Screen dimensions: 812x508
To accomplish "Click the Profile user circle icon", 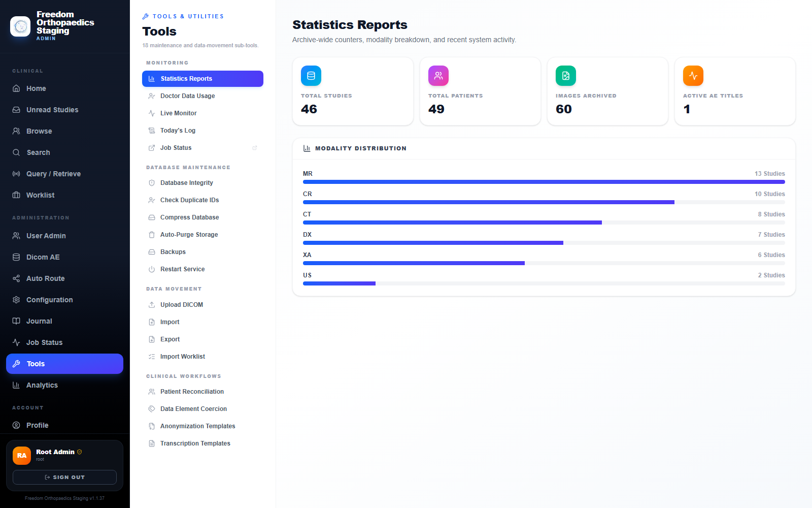I will pos(16,425).
